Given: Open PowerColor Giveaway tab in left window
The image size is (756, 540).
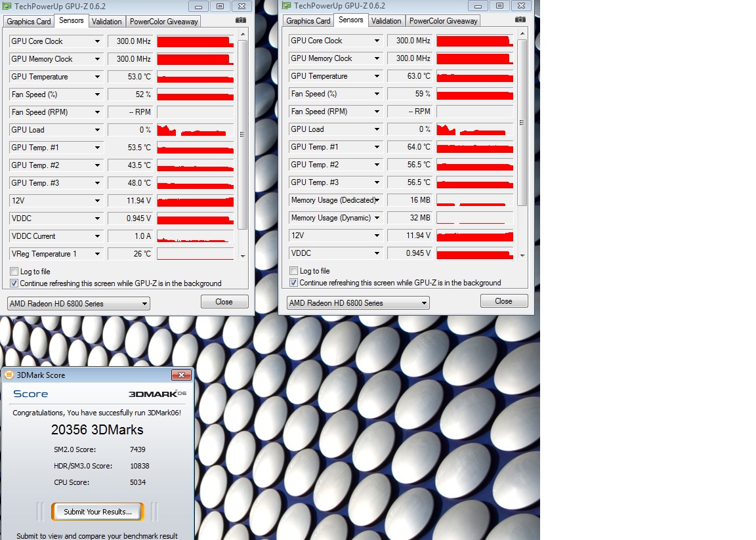Looking at the screenshot, I should click(163, 22).
